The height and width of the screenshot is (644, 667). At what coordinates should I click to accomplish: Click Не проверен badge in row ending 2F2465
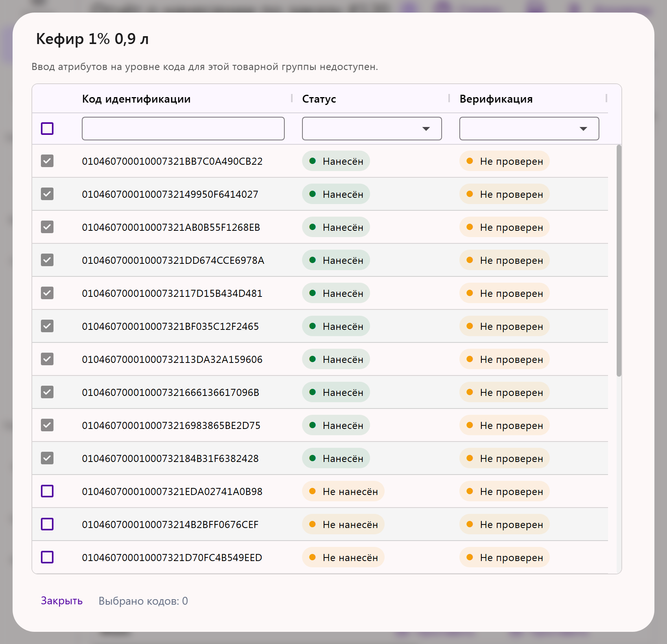(x=504, y=326)
